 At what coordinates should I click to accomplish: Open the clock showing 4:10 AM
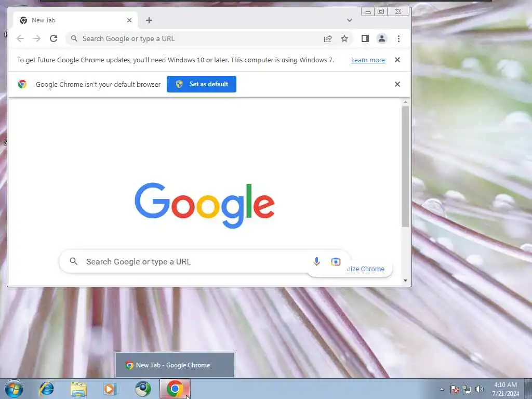tap(506, 389)
